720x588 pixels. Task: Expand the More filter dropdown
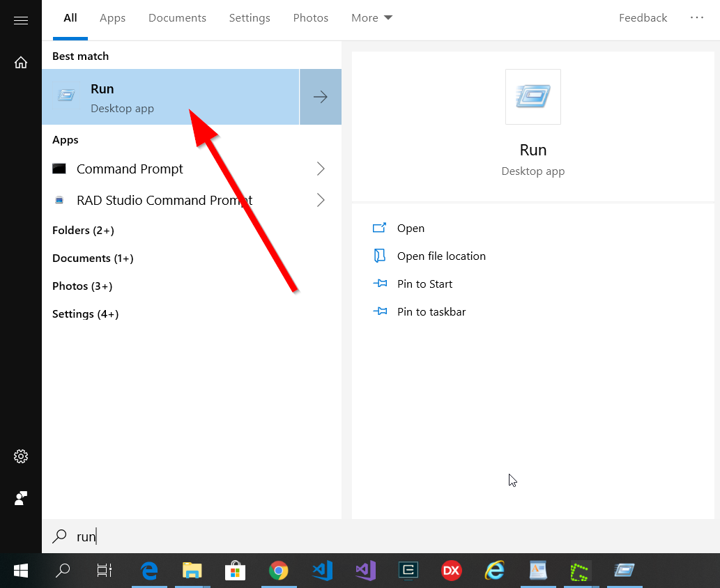pyautogui.click(x=372, y=18)
